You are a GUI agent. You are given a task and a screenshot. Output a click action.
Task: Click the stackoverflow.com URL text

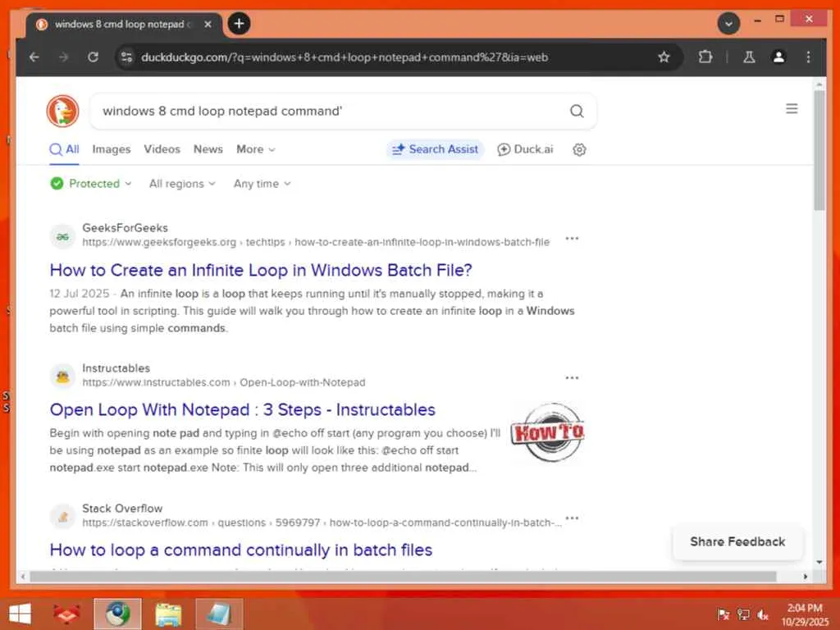(322, 523)
